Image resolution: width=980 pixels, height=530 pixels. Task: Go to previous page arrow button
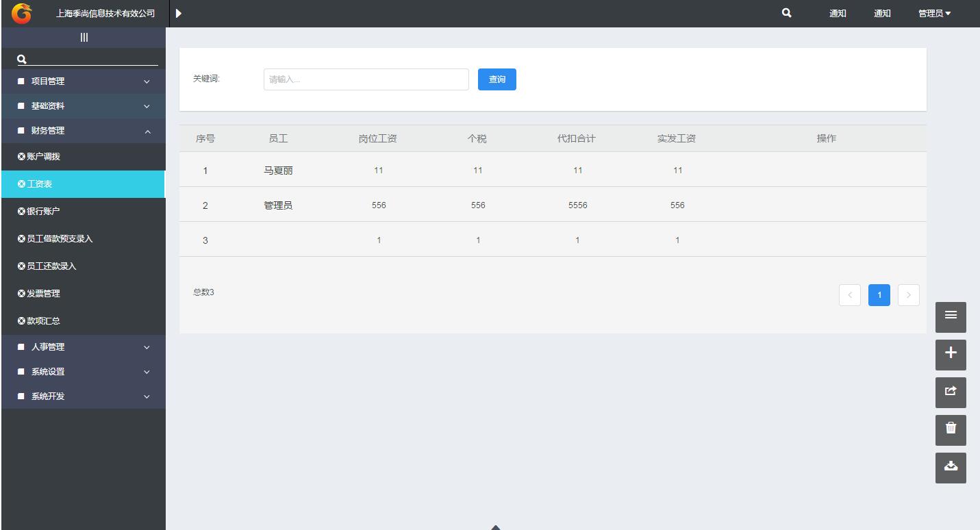click(x=850, y=295)
